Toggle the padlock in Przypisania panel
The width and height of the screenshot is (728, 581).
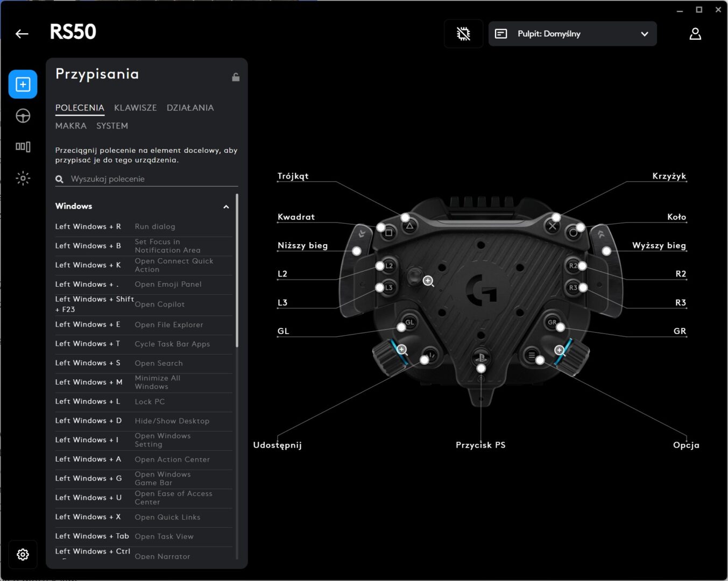pos(236,77)
